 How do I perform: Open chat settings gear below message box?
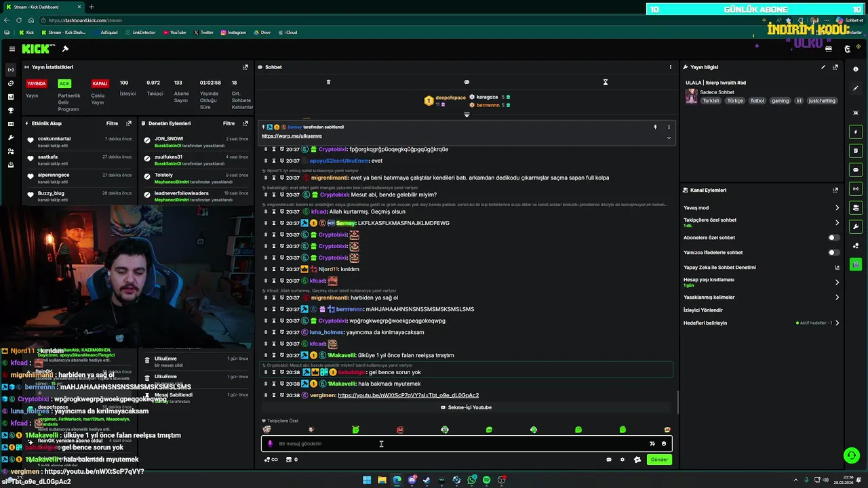click(623, 460)
